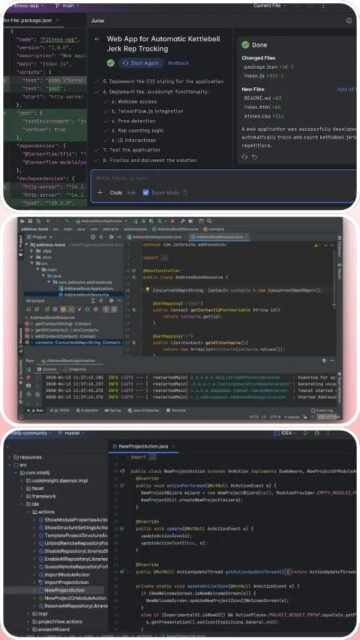360x640 pixels.
Task: Open the Project view dropdown in address-book window
Action: click(x=40, y=237)
